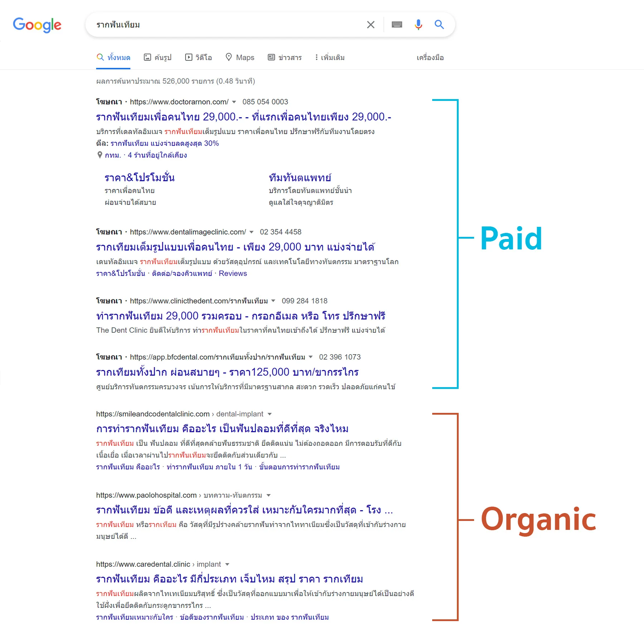
Task: Open sitelink ทีมทันตแพทย์
Action: [x=300, y=178]
